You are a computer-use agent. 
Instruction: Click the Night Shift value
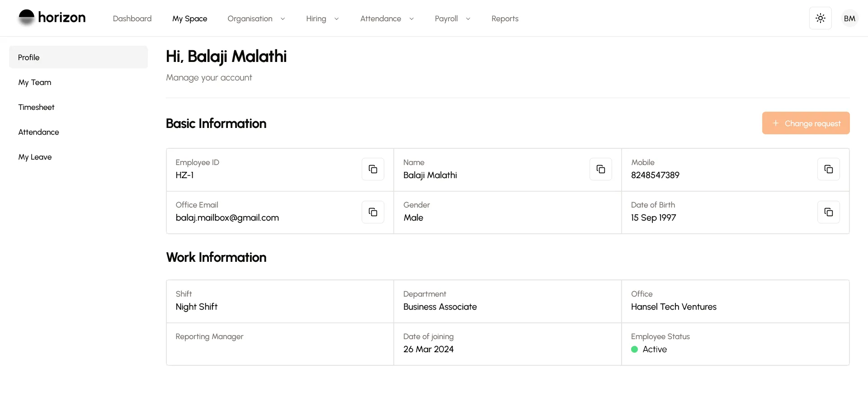pyautogui.click(x=196, y=307)
